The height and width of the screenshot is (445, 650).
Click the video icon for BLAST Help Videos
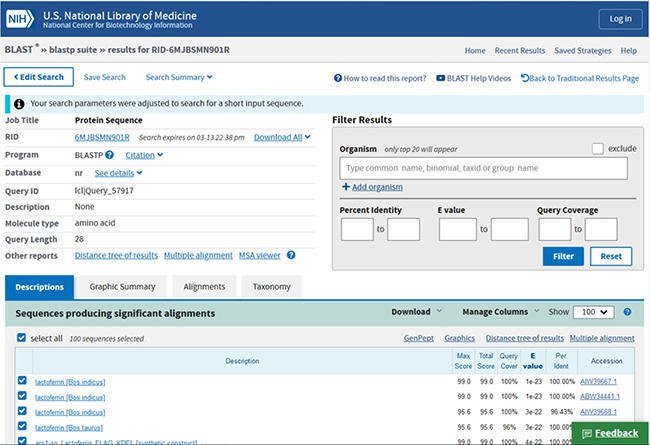(x=440, y=78)
